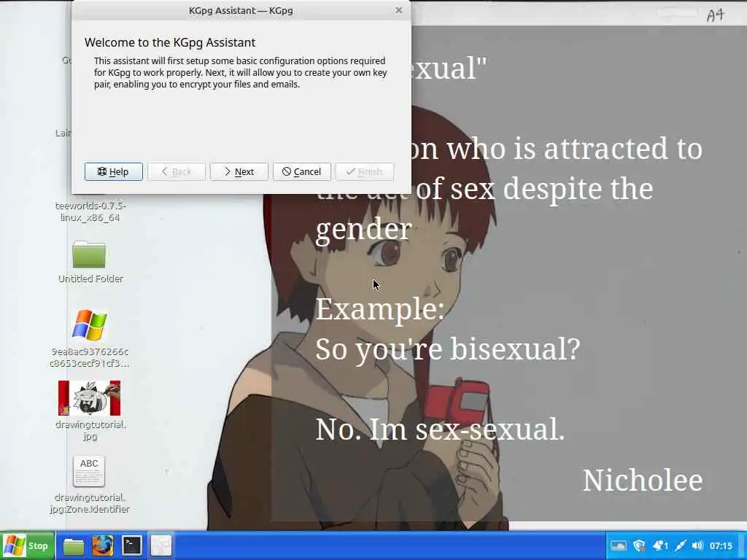
Task: Click the keyboard tray icon
Action: [x=618, y=545]
